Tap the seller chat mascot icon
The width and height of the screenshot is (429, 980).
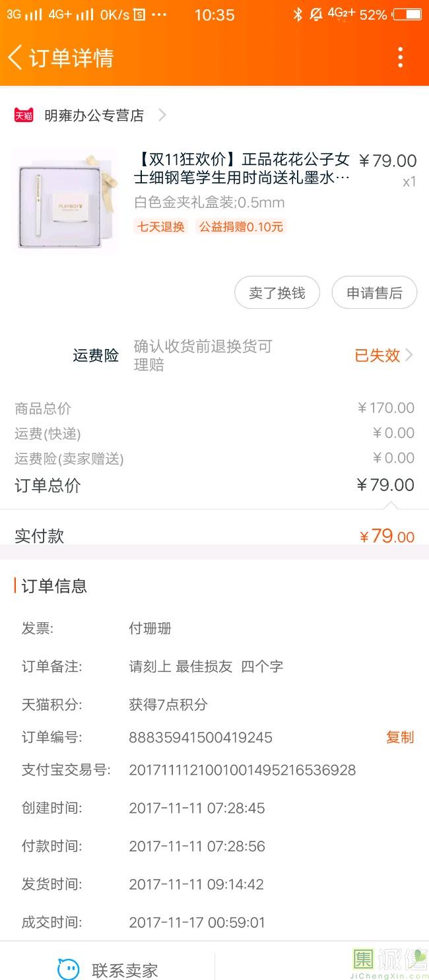[x=68, y=969]
